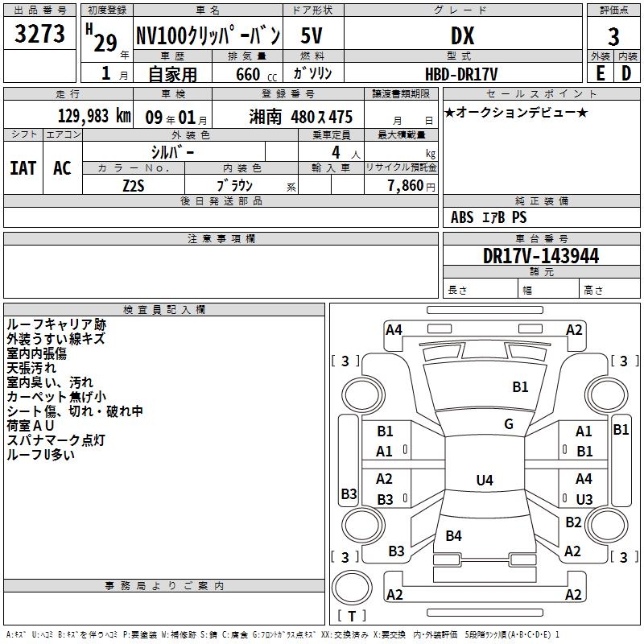The width and height of the screenshot is (644, 644).
Task: Select the U4 dent mark on roof
Action: click(484, 481)
